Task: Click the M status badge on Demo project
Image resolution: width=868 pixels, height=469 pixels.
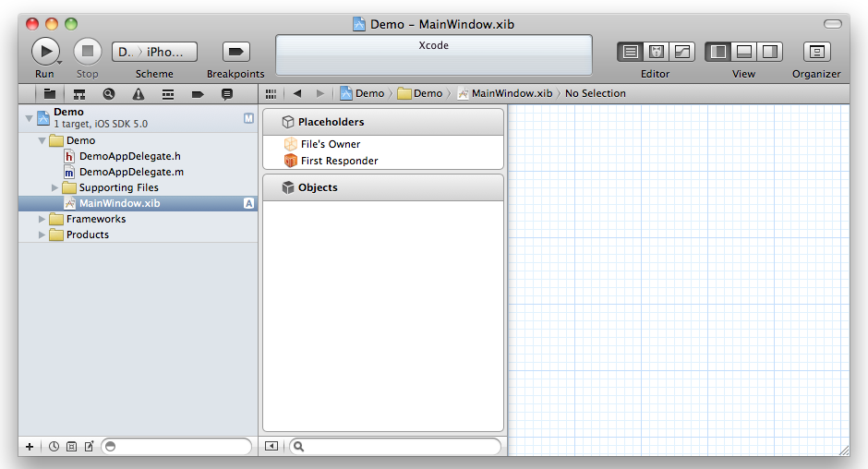Action: tap(249, 118)
